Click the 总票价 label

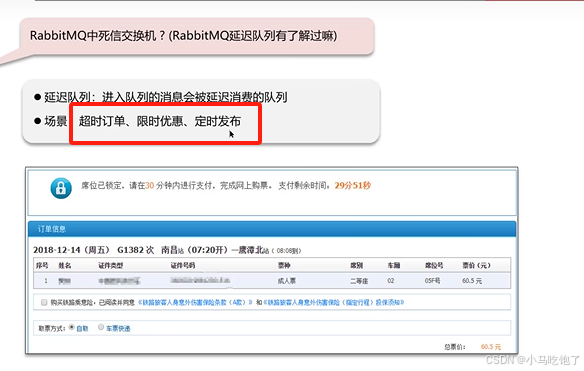pos(454,347)
